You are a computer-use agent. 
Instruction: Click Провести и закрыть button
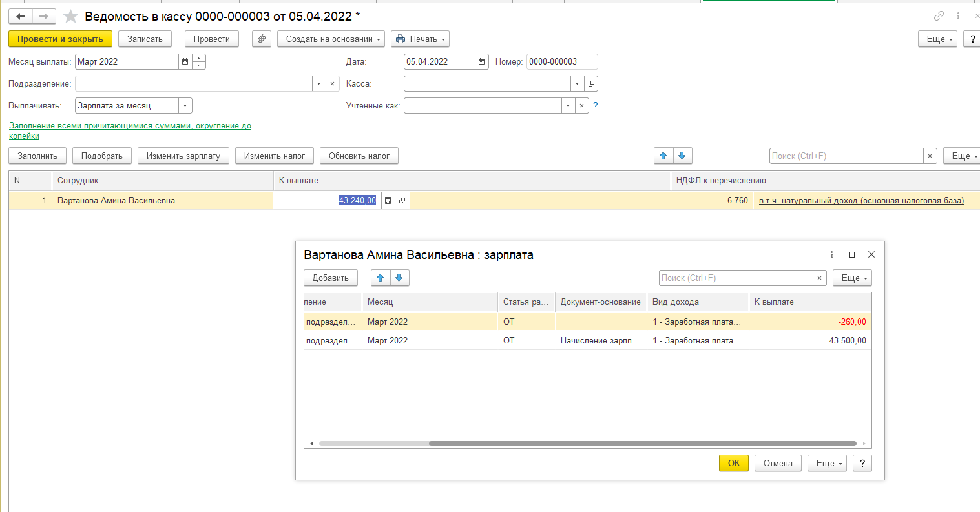[60, 39]
